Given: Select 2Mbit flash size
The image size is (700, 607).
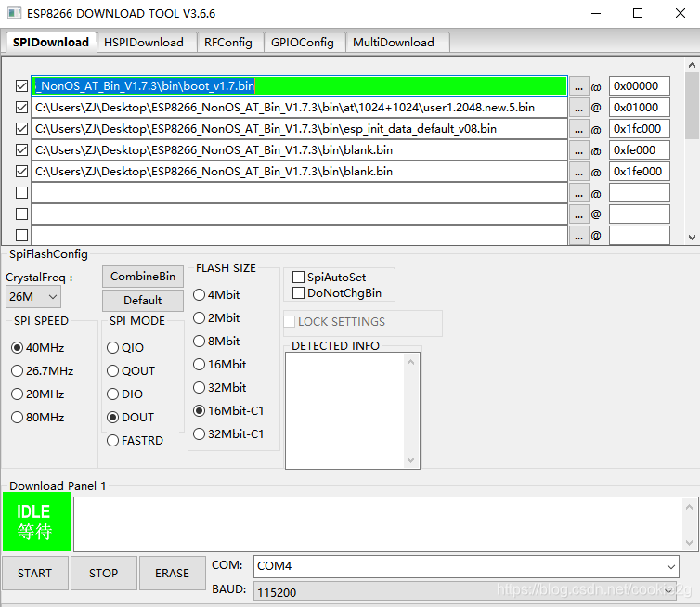Looking at the screenshot, I should coord(216,318).
